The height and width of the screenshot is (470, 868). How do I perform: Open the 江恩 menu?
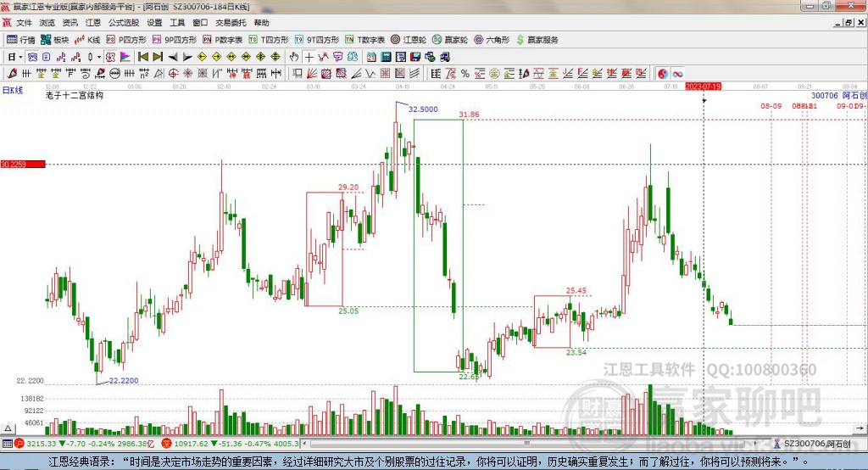tap(93, 23)
